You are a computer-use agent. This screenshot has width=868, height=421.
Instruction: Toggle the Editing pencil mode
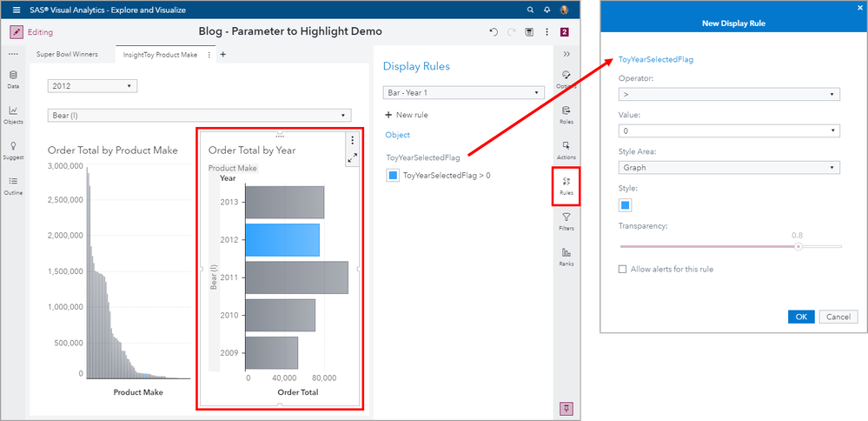point(17,32)
